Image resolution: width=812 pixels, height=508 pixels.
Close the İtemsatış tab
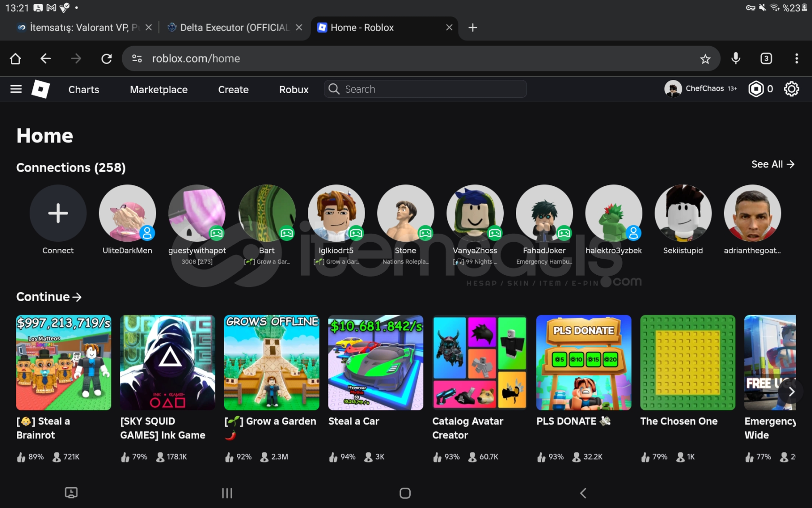[x=148, y=28]
